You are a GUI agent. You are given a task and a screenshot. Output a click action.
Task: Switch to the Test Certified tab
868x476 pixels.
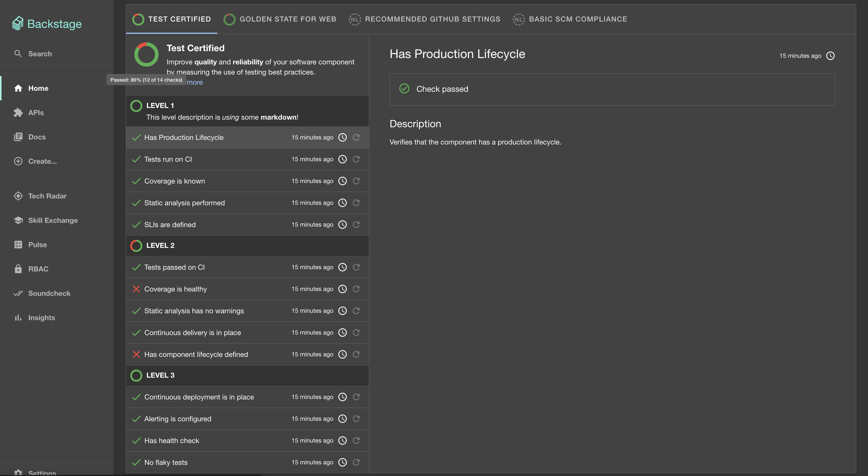172,19
